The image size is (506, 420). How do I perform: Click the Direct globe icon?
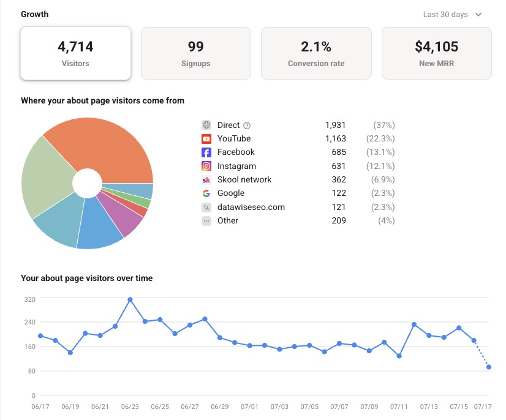206,125
